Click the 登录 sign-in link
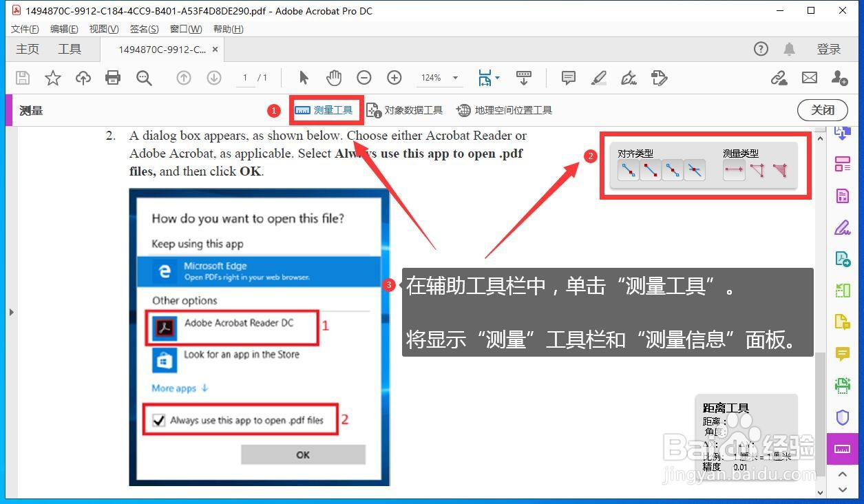864x504 pixels. point(829,49)
